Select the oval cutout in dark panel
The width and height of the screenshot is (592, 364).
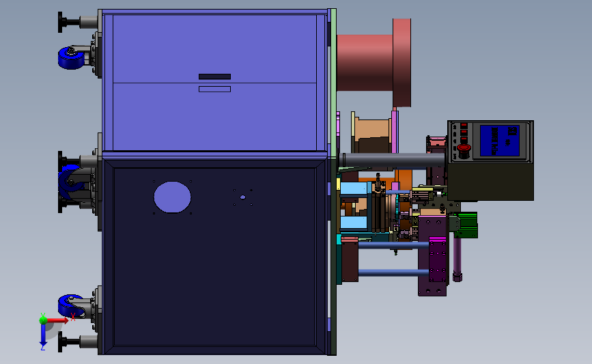172,197
